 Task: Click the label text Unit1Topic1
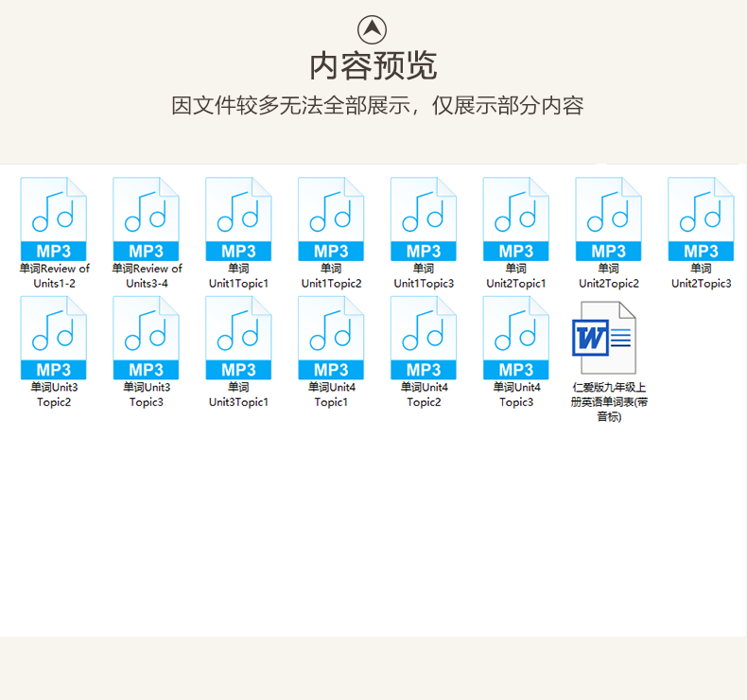238,284
